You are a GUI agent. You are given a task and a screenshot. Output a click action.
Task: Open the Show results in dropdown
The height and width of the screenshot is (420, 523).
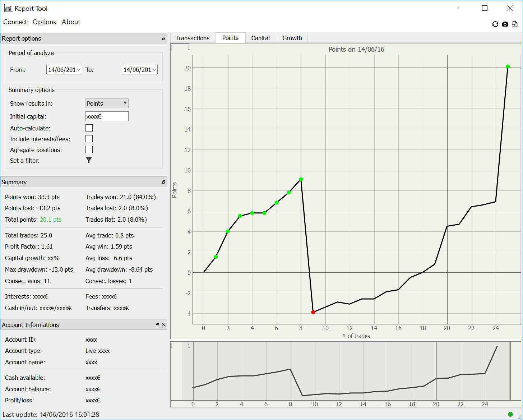coord(107,103)
